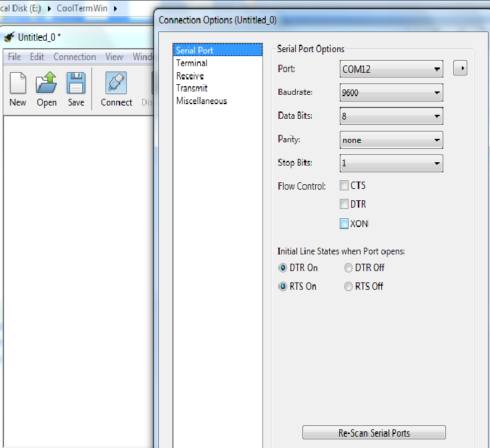Screen dimensions: 490x448
Task: Expand the Stop Bits dropdown
Action: 391,163
